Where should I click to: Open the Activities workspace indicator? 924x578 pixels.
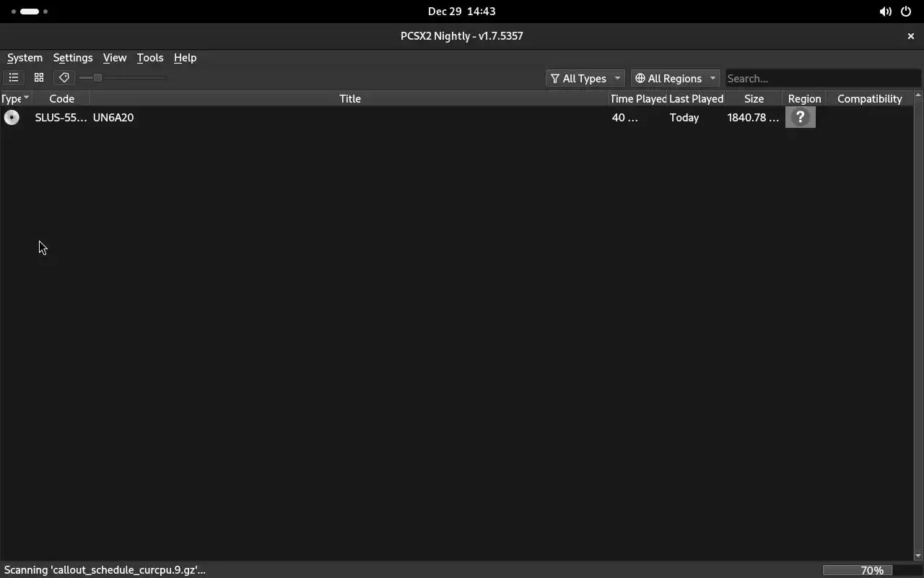click(30, 12)
